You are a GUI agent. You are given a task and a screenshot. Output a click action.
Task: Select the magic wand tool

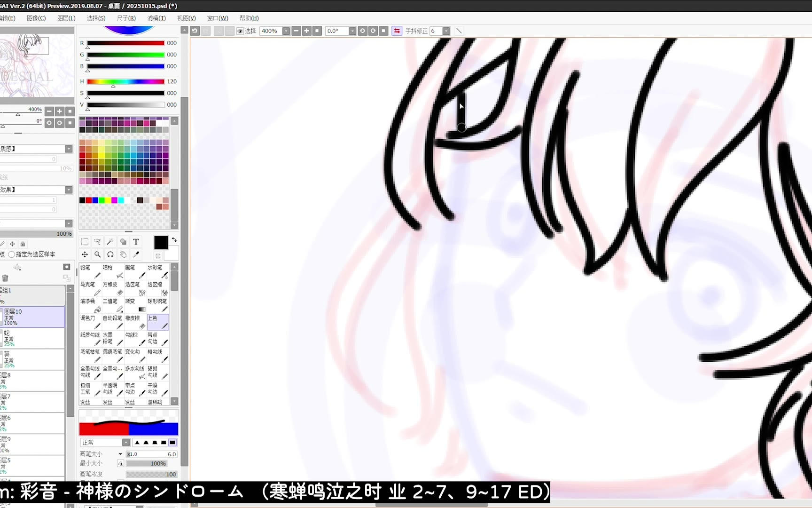click(110, 242)
